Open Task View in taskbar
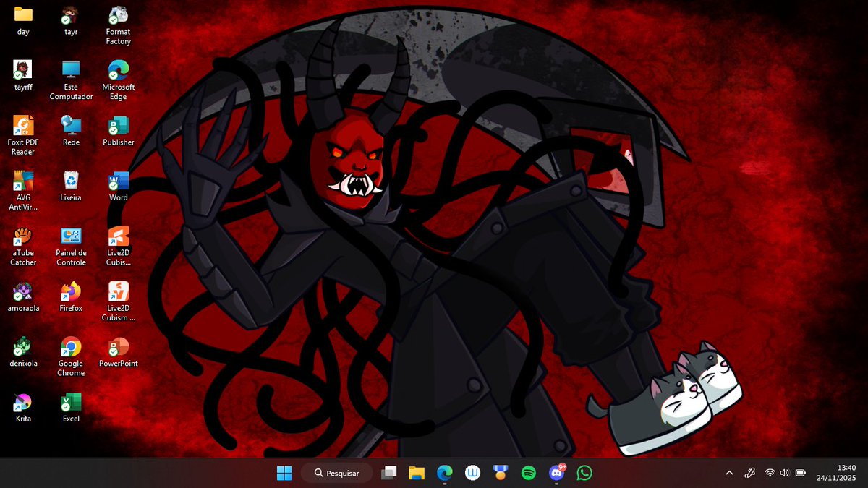Image resolution: width=868 pixels, height=488 pixels. pyautogui.click(x=389, y=473)
